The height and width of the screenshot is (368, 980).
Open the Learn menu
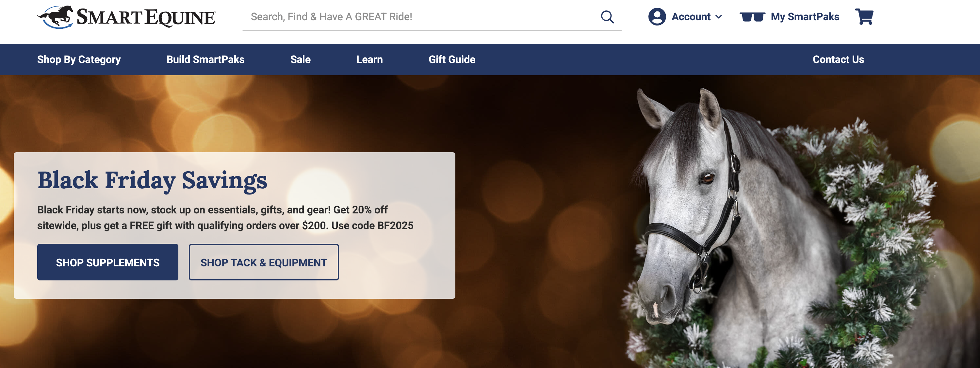pyautogui.click(x=369, y=59)
